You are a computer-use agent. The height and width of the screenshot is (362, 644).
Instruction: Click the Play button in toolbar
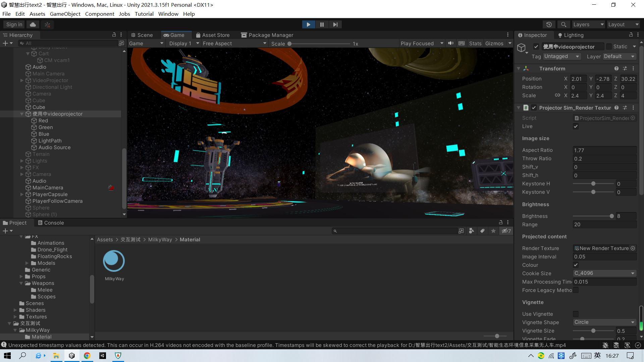(308, 24)
